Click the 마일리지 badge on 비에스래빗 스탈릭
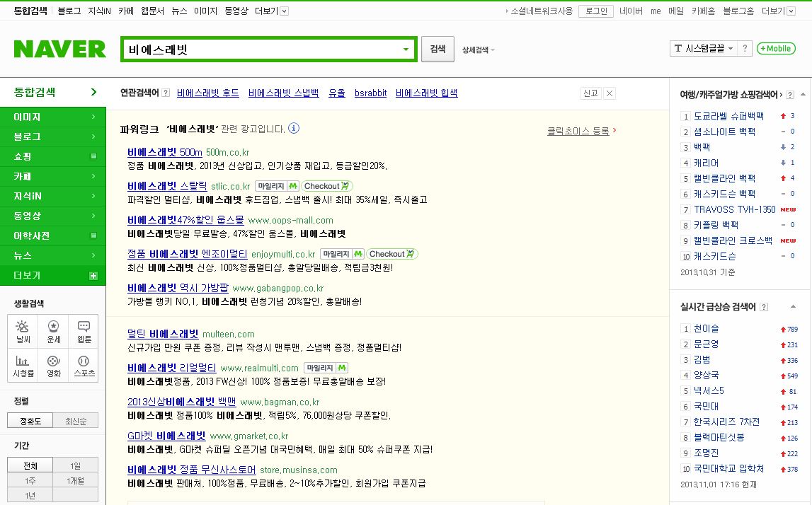812x505 pixels. pyautogui.click(x=277, y=186)
